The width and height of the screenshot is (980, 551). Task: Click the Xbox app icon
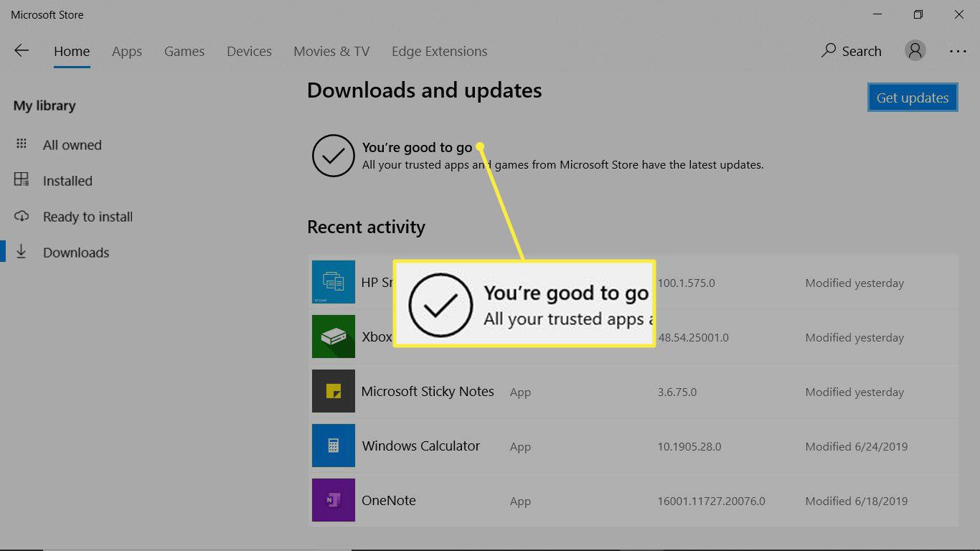[334, 336]
